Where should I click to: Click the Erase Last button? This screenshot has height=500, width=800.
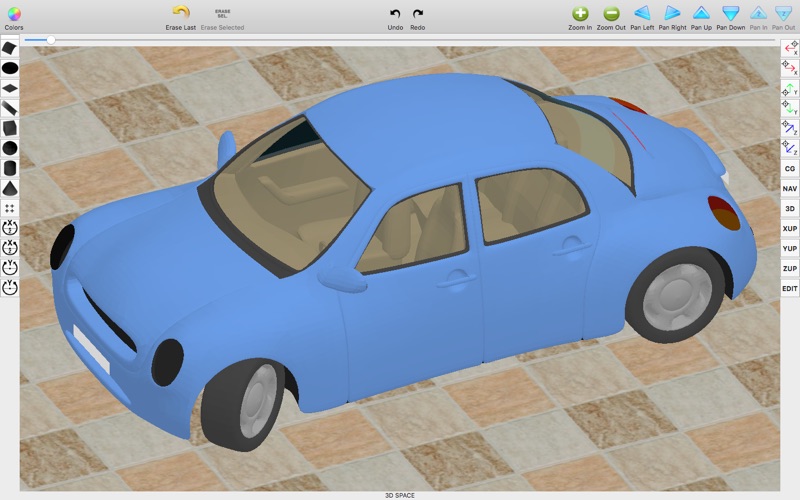coord(181,14)
